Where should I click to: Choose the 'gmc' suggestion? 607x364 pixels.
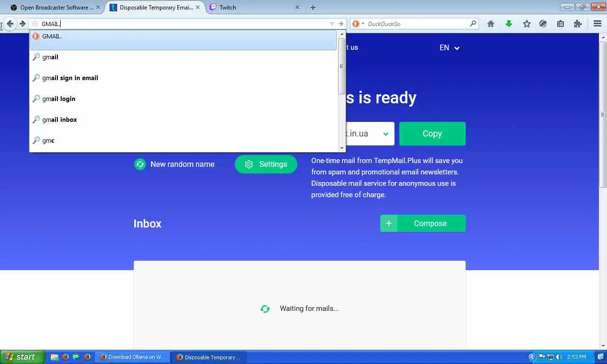click(183, 140)
